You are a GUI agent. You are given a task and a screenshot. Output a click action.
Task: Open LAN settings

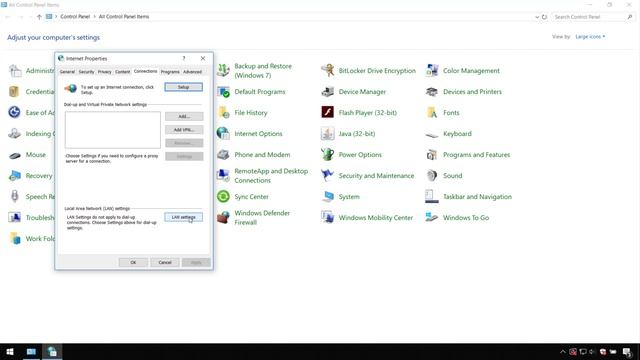tap(184, 217)
